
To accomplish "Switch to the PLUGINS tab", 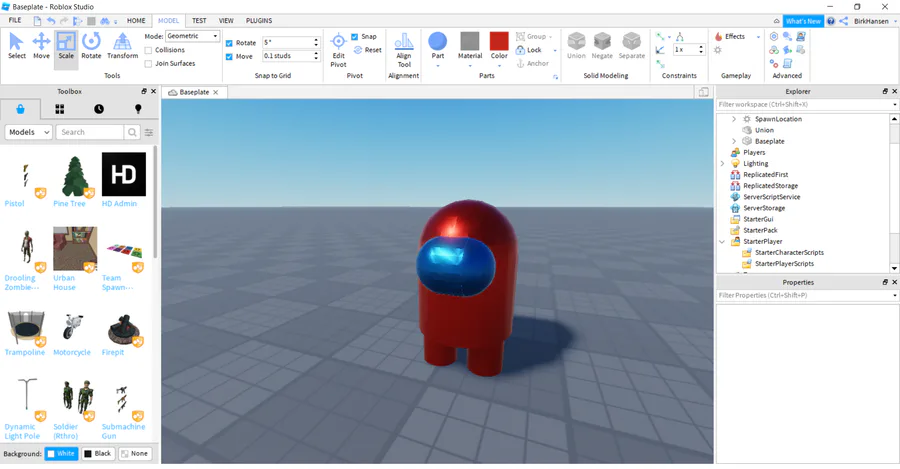I will (x=259, y=21).
